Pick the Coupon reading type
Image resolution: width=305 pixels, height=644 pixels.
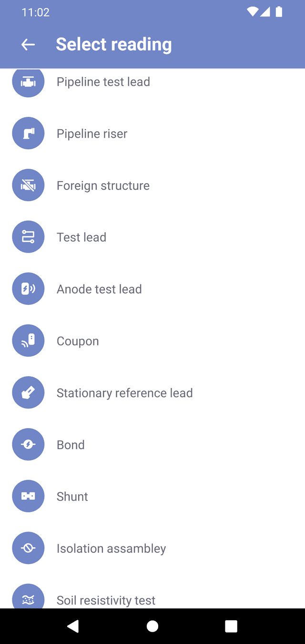pyautogui.click(x=78, y=341)
